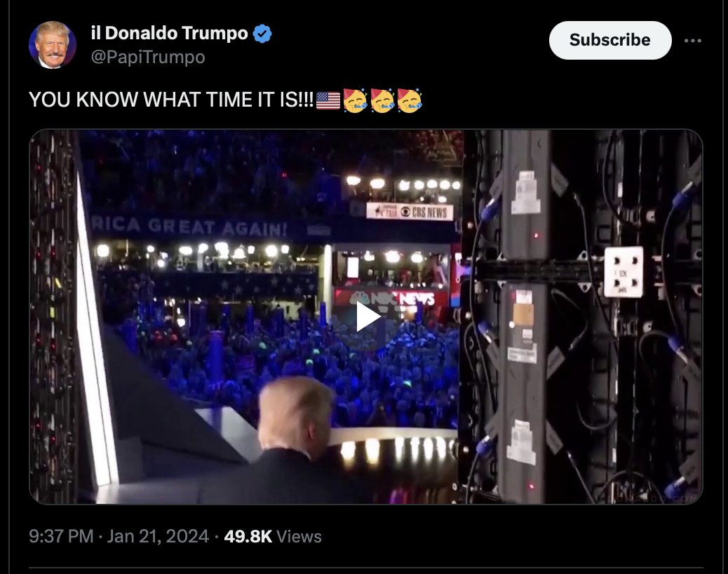Open the 9:37 PM timestamp link

pyautogui.click(x=61, y=536)
